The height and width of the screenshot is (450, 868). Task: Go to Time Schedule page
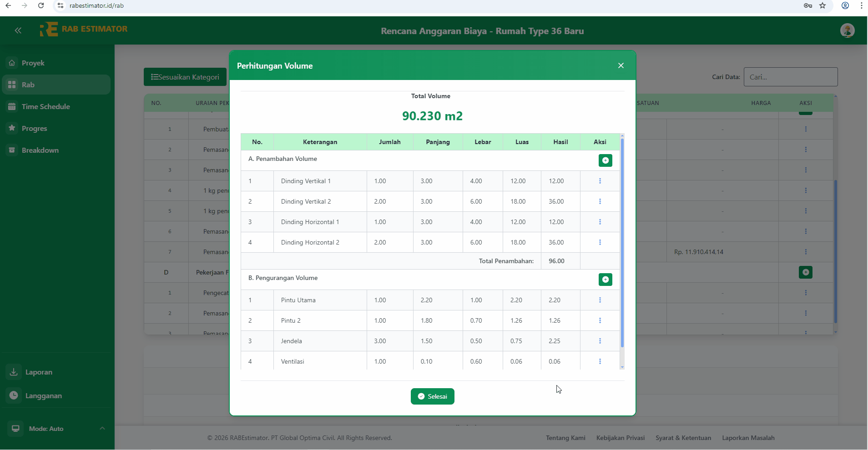[x=45, y=107]
